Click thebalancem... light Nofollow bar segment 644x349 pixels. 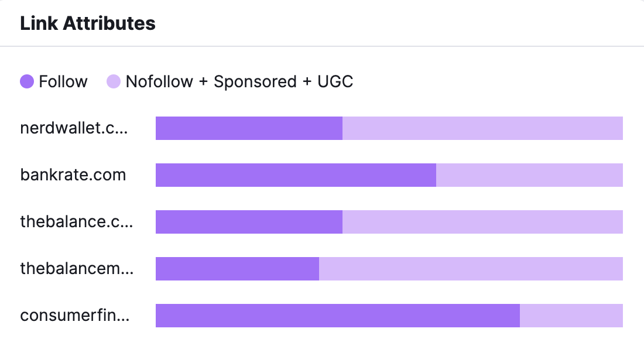point(471,269)
